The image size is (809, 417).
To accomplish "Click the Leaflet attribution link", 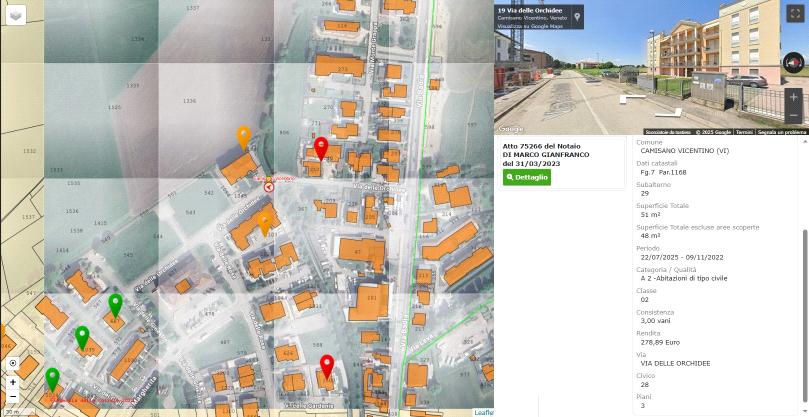I will click(x=483, y=412).
